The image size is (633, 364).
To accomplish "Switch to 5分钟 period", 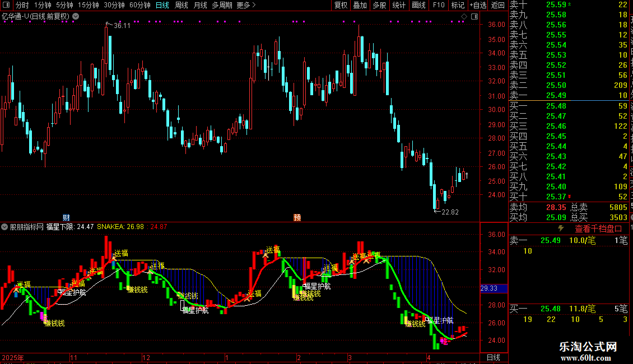I will click(x=64, y=5).
